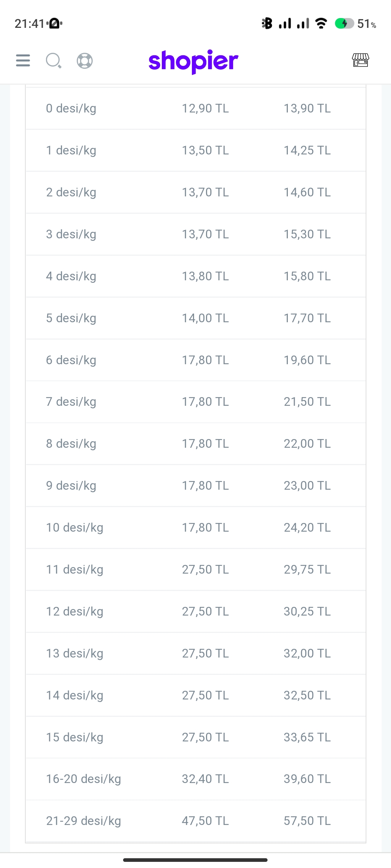The image size is (391, 868).
Task: Tap the 47,50 TL price cell
Action: 205,821
